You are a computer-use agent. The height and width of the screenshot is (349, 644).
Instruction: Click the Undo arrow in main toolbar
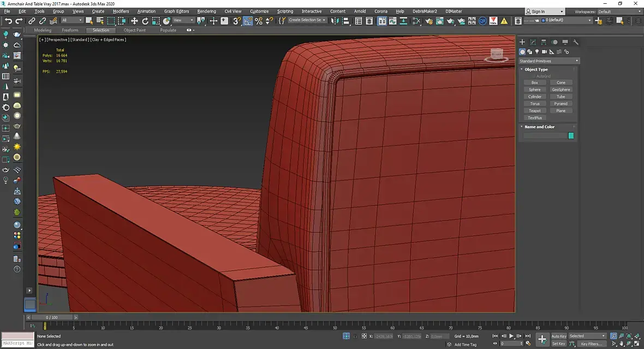click(x=8, y=21)
